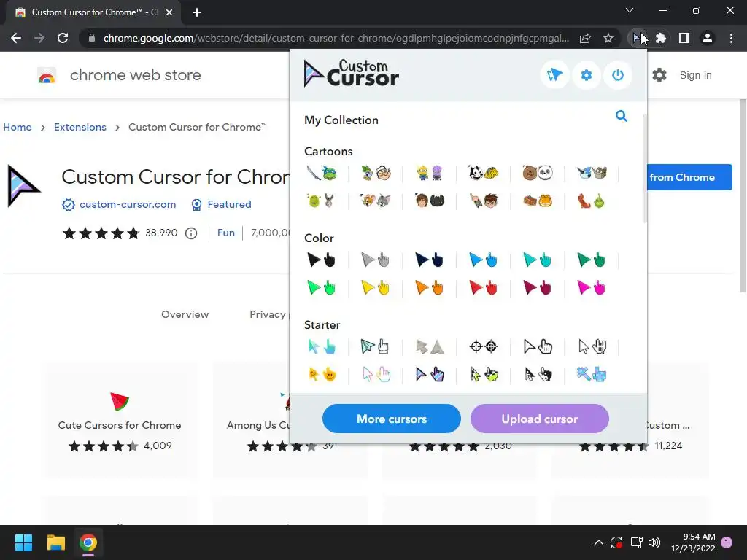Image resolution: width=747 pixels, height=560 pixels.
Task: Pick the blue color cursor
Action: point(484,260)
